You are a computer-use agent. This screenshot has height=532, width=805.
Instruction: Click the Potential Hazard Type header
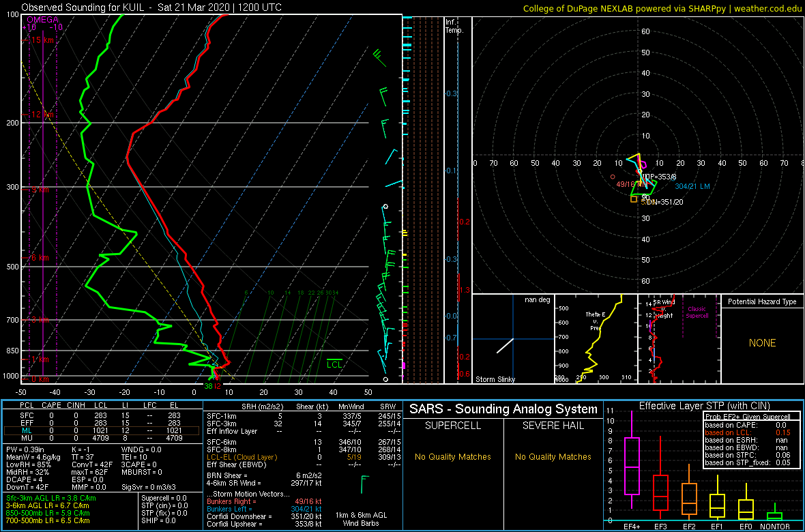coord(763,302)
